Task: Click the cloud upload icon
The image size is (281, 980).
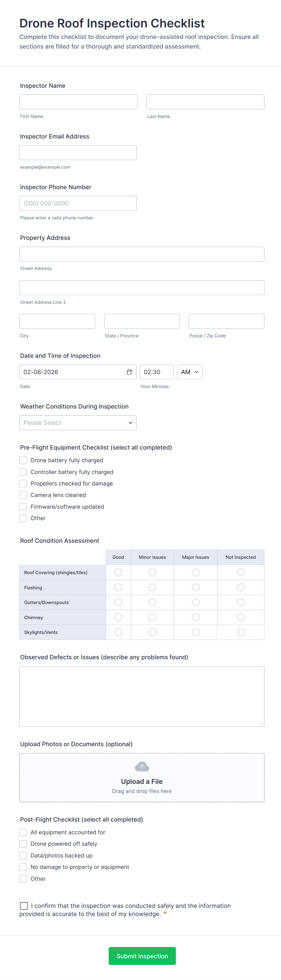Action: 142,767
